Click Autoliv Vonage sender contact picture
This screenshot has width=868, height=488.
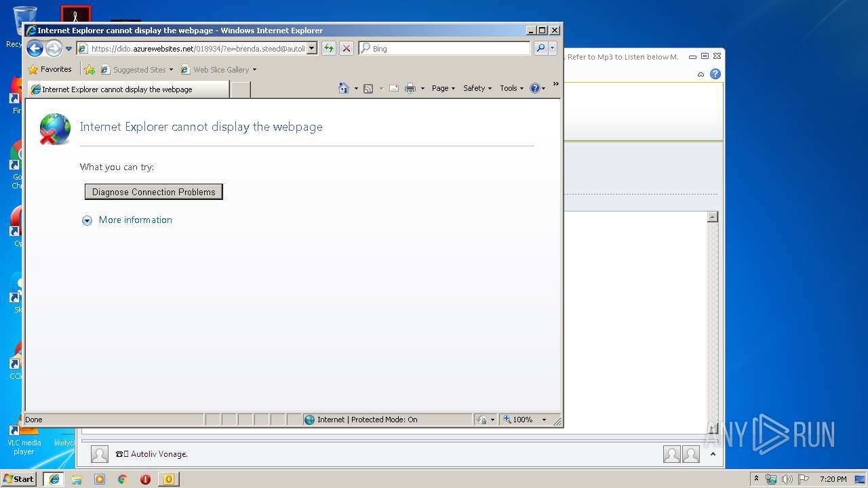[100, 454]
